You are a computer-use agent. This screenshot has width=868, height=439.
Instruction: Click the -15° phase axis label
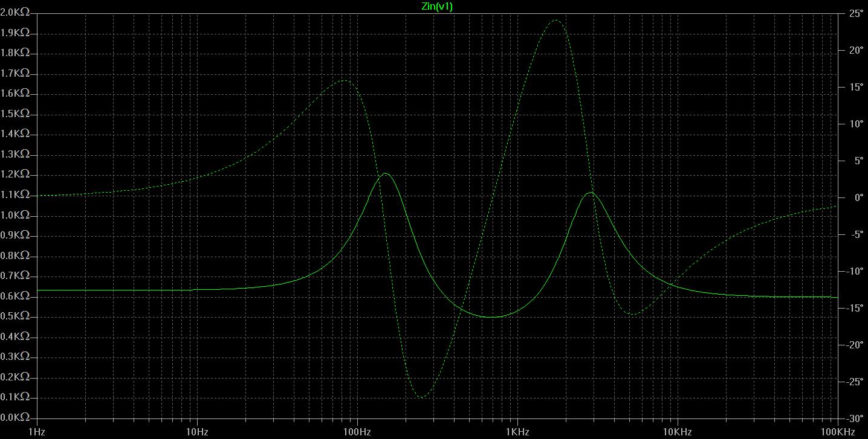pyautogui.click(x=854, y=307)
